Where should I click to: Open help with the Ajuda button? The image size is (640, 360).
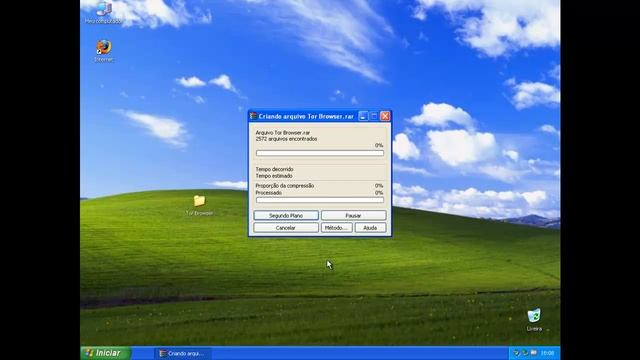370,228
